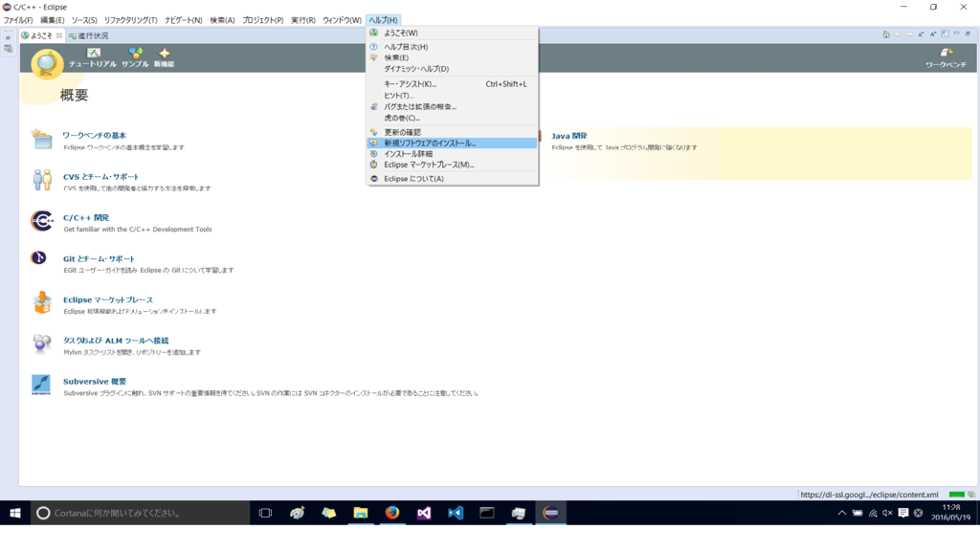
Task: Click the back arrow in welcome toolbar
Action: coord(898,34)
